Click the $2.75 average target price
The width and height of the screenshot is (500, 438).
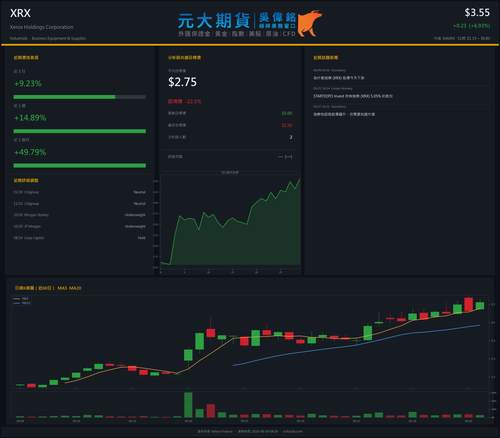tap(182, 82)
